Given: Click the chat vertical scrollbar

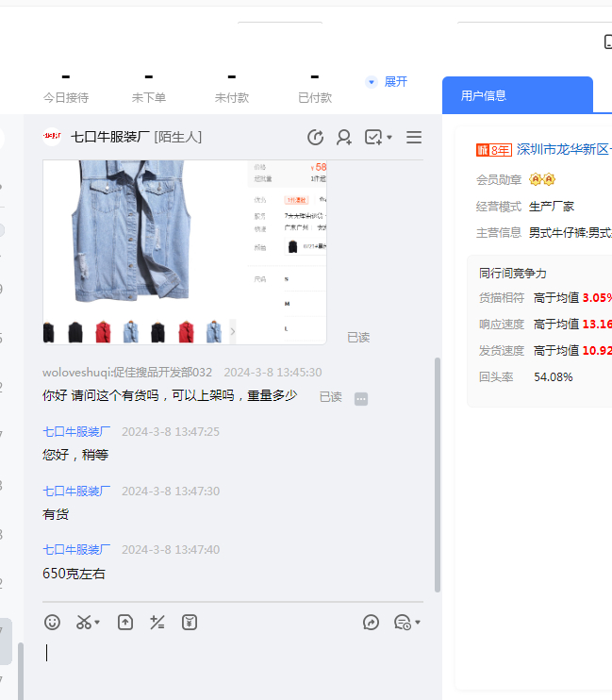Looking at the screenshot, I should (x=437, y=472).
